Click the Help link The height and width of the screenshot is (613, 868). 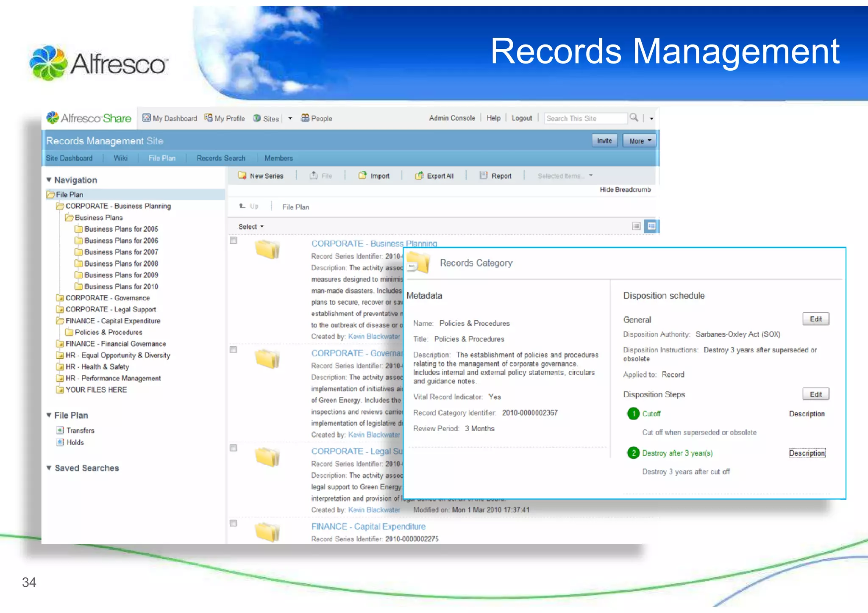click(493, 118)
